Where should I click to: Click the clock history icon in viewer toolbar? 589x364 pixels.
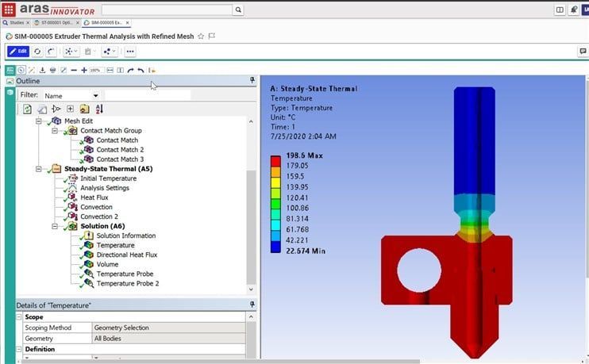click(21, 70)
